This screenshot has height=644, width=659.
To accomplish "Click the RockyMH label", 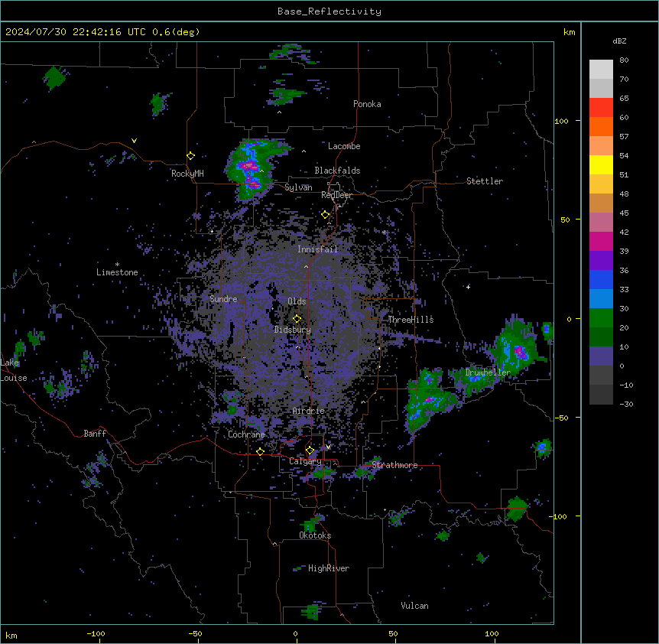I will click(187, 174).
